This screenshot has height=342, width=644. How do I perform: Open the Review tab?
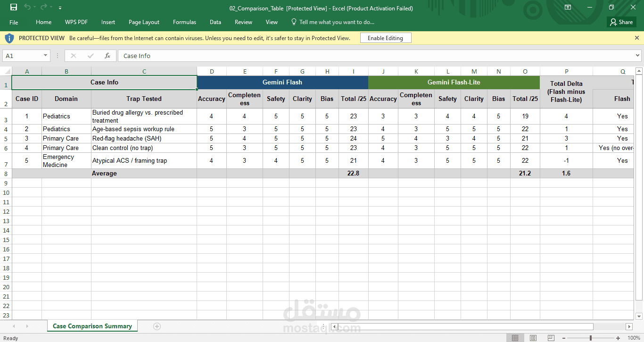click(x=243, y=22)
